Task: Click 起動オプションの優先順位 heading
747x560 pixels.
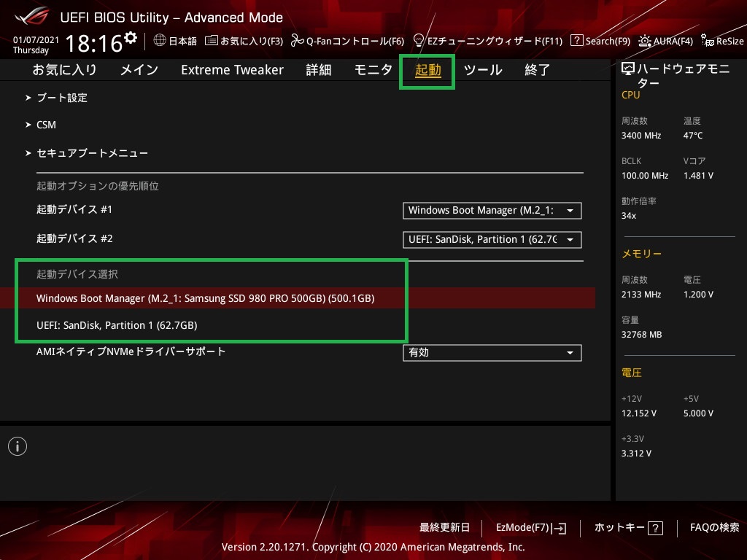Action: tap(98, 186)
